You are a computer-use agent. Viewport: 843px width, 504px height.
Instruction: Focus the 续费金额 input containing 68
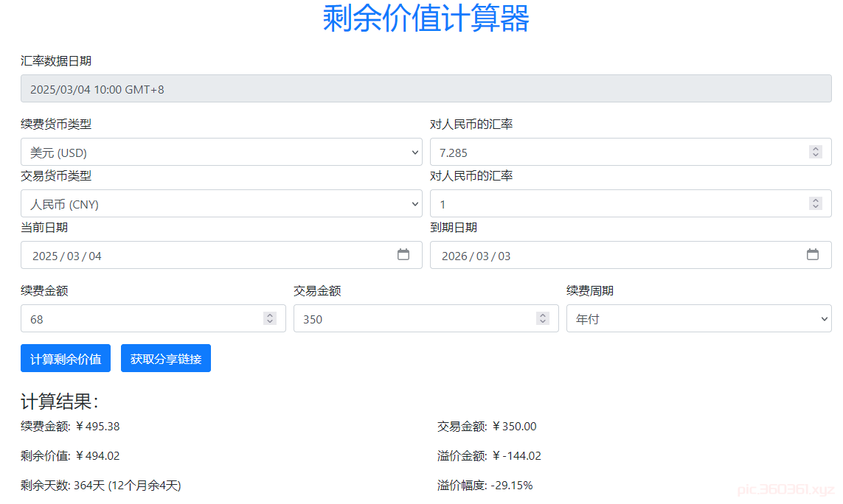[x=140, y=319]
